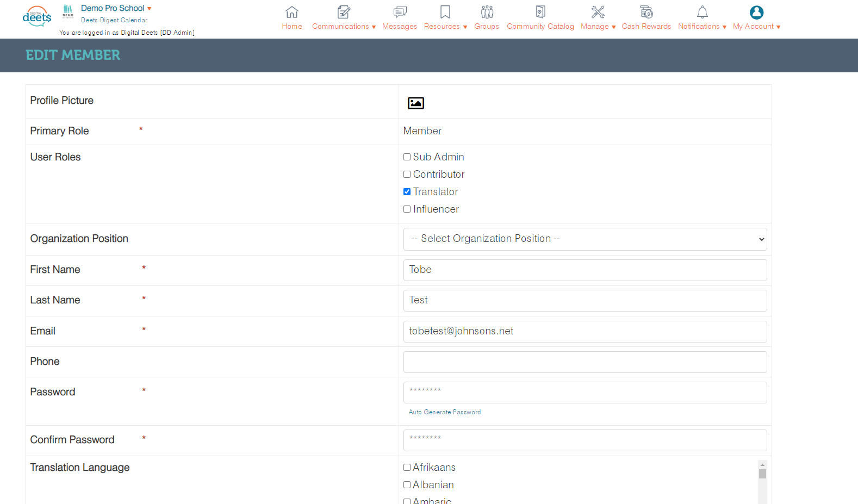The height and width of the screenshot is (504, 858).
Task: Click the Digital Deets logo
Action: click(37, 16)
